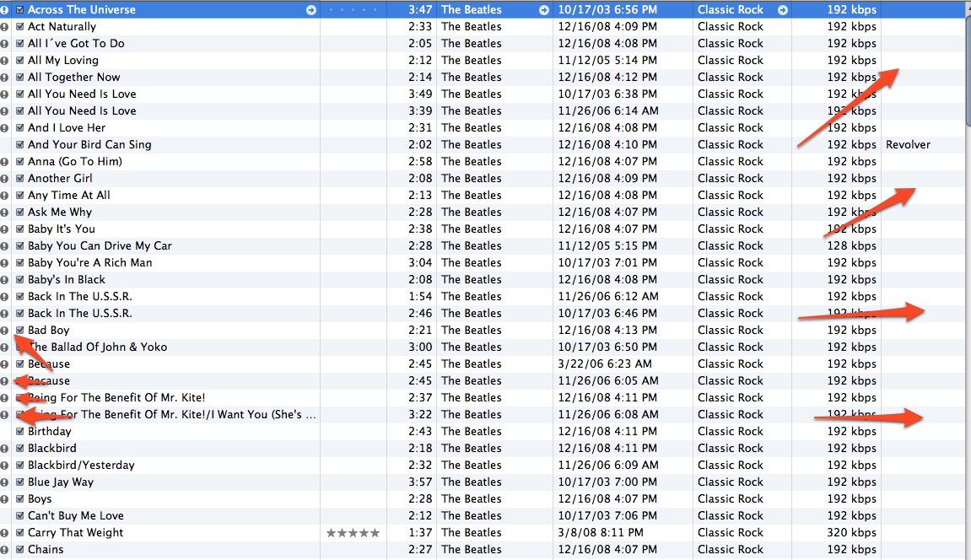
Task: Click the exclamation icon beside All I've Got To Do
Action: 4,43
